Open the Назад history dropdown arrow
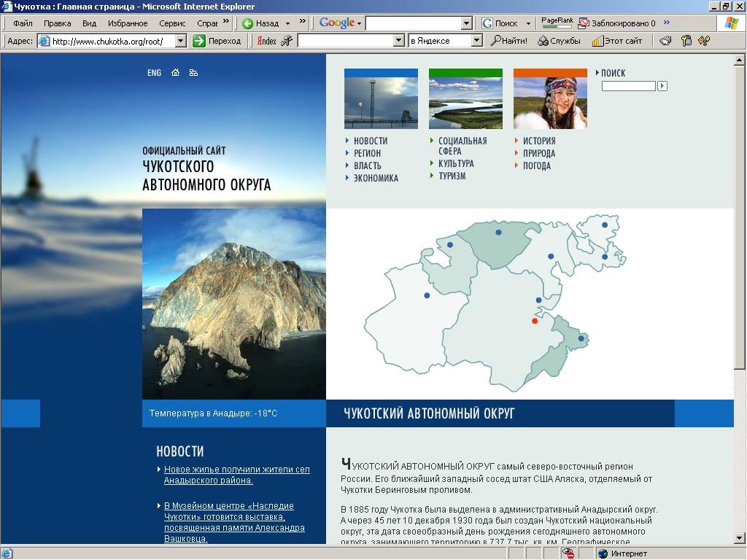747x560 pixels. click(287, 24)
